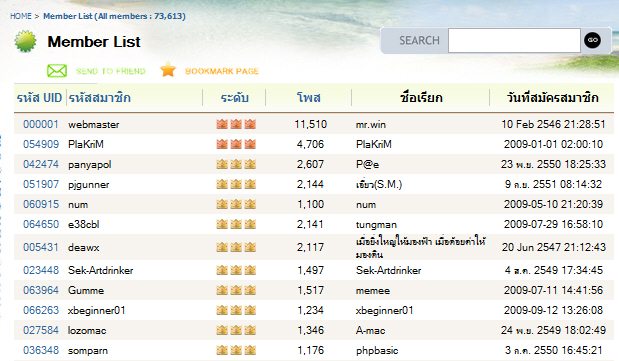Image resolution: width=619 pixels, height=361 pixels.
Task: Click PlaKriM's red crown rank icons
Action: tap(236, 144)
